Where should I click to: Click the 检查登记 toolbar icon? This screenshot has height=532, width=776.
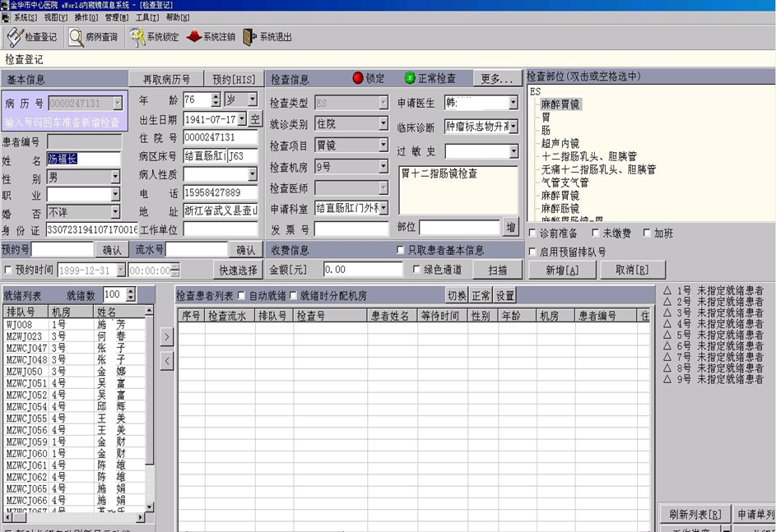16,37
